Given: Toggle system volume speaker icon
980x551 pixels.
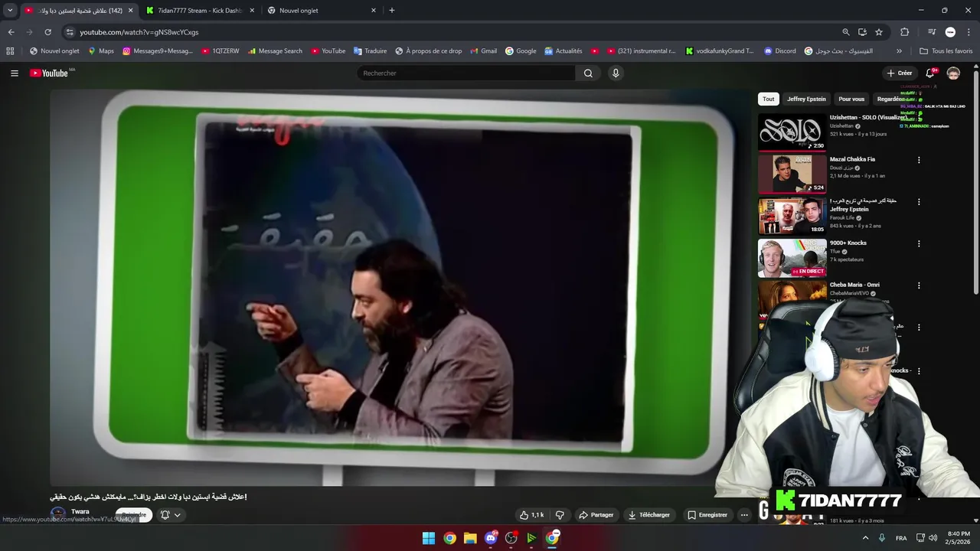Looking at the screenshot, I should (x=933, y=538).
